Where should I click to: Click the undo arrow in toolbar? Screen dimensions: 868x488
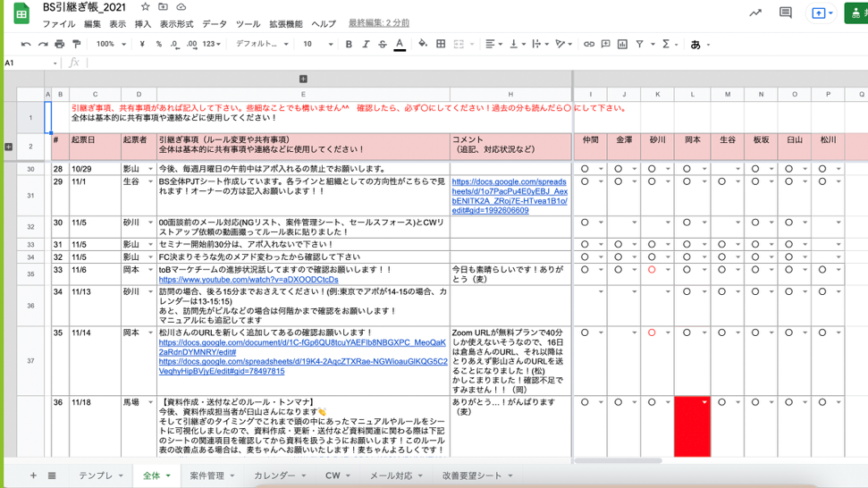tap(26, 44)
